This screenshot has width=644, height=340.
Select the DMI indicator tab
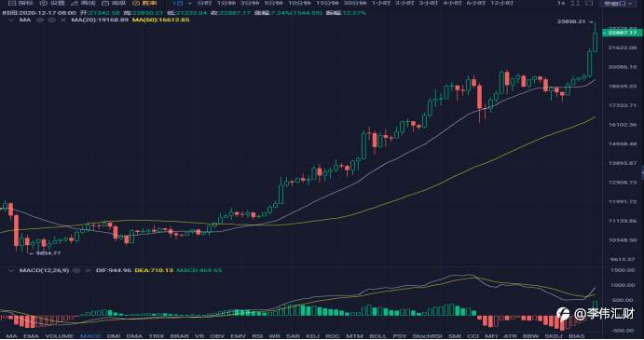pos(114,336)
